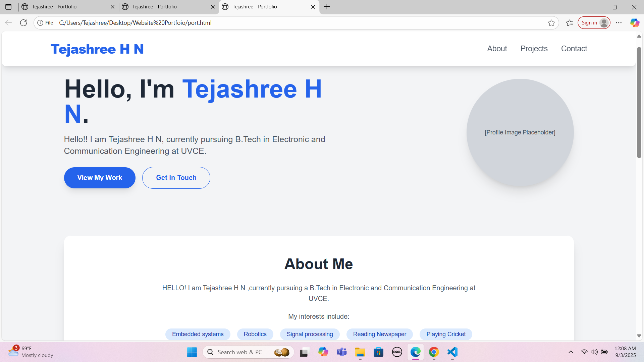Open the tab actions menu icon

[8, 7]
